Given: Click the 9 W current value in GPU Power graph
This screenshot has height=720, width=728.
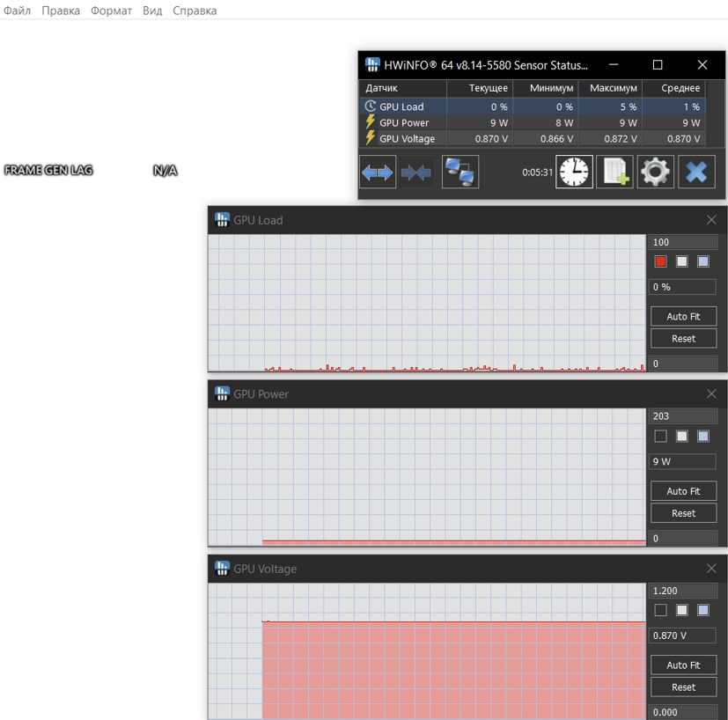Looking at the screenshot, I should point(682,461).
